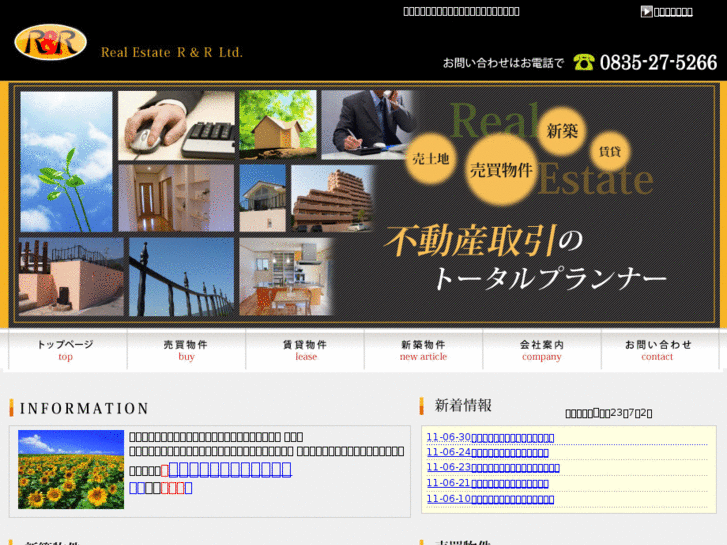Click the 新着情報 heading

click(463, 405)
